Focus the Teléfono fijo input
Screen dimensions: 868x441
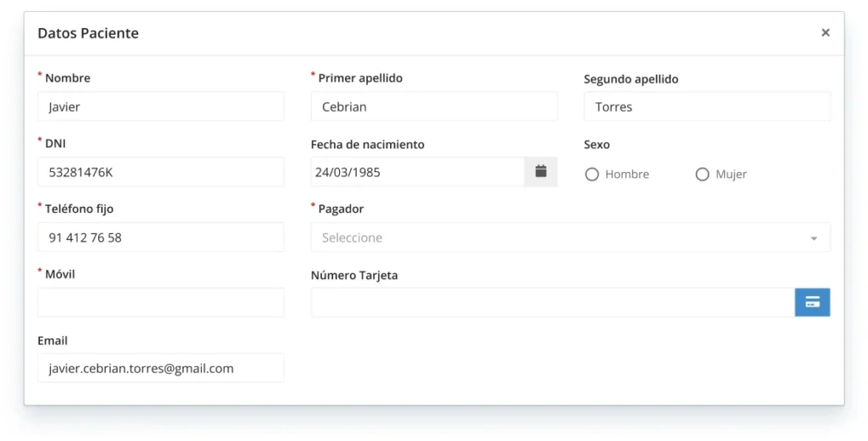point(161,237)
